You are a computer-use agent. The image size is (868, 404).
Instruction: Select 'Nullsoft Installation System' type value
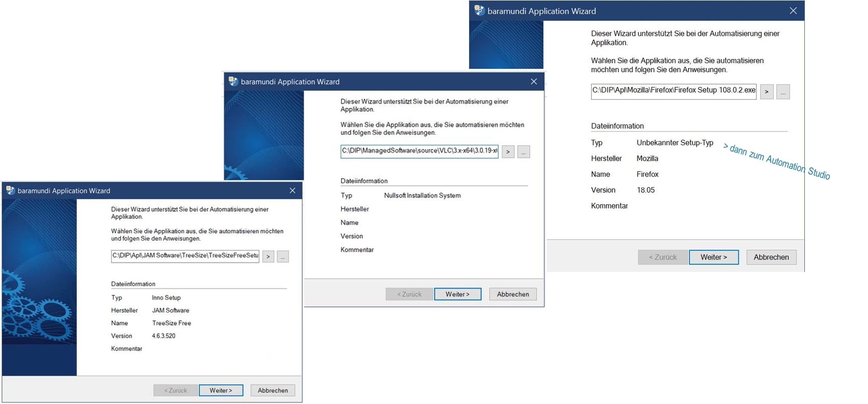point(422,195)
